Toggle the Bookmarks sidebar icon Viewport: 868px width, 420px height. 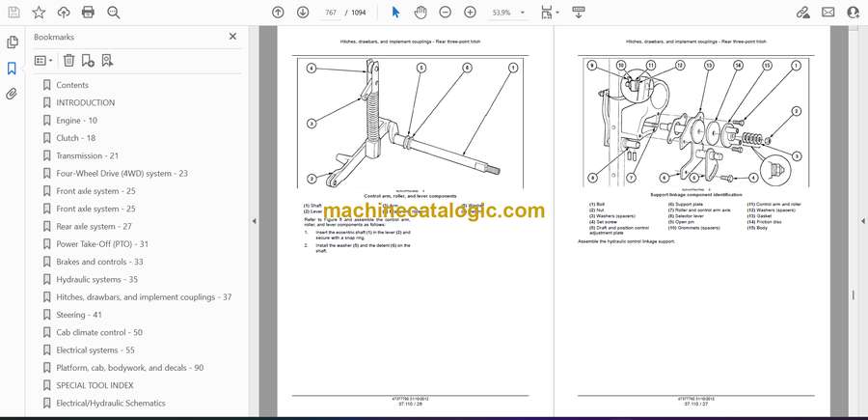tap(13, 69)
